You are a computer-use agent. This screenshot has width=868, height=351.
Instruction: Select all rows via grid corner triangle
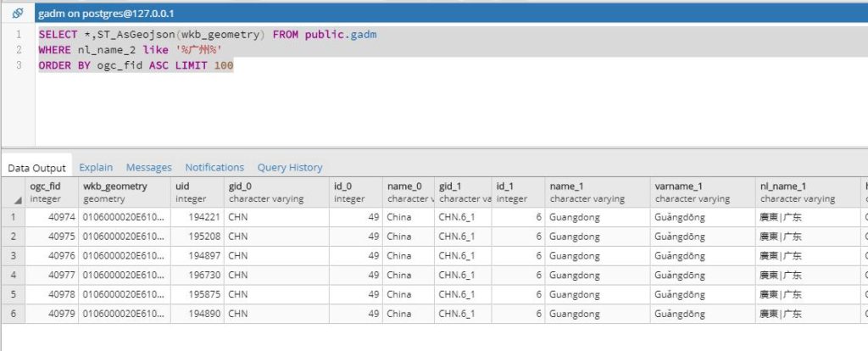pos(18,200)
